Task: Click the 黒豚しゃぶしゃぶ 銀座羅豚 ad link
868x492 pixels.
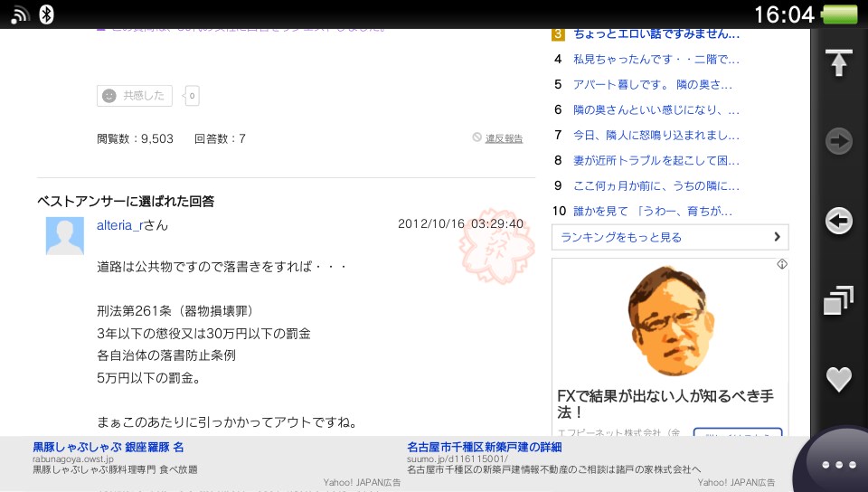Action: [108, 447]
